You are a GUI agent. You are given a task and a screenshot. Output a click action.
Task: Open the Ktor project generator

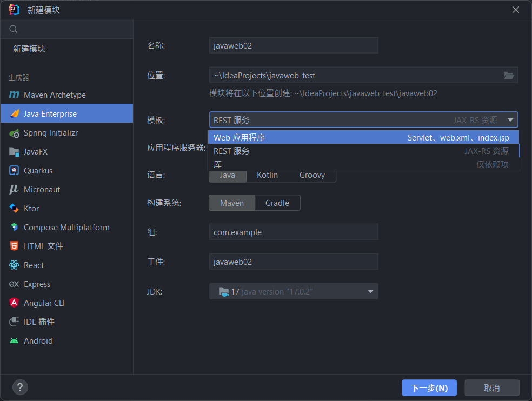[32, 208]
